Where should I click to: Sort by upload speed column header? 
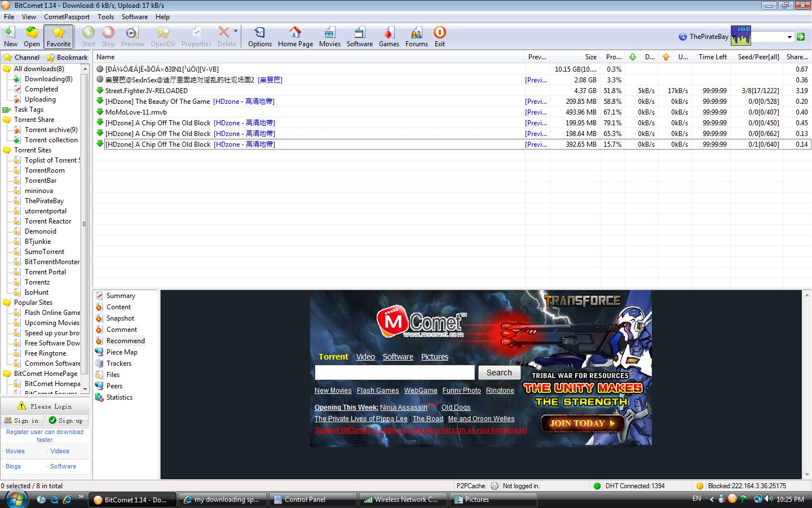click(674, 57)
